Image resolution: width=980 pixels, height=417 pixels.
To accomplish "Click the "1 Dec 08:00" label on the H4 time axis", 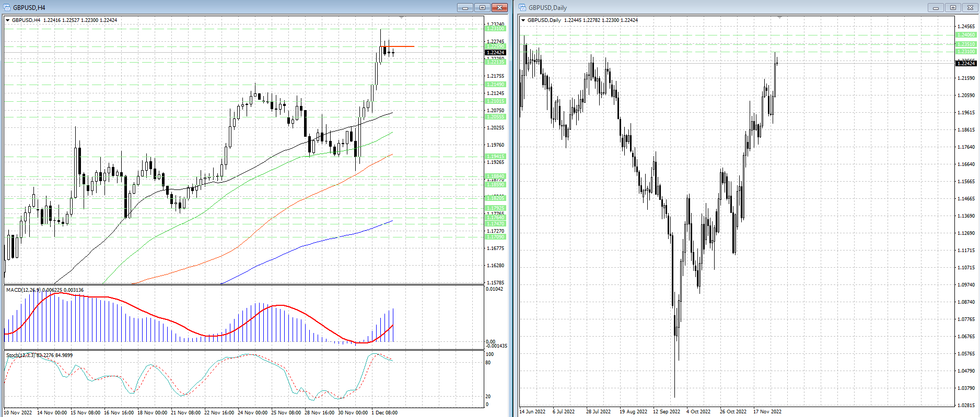I will pyautogui.click(x=384, y=413).
